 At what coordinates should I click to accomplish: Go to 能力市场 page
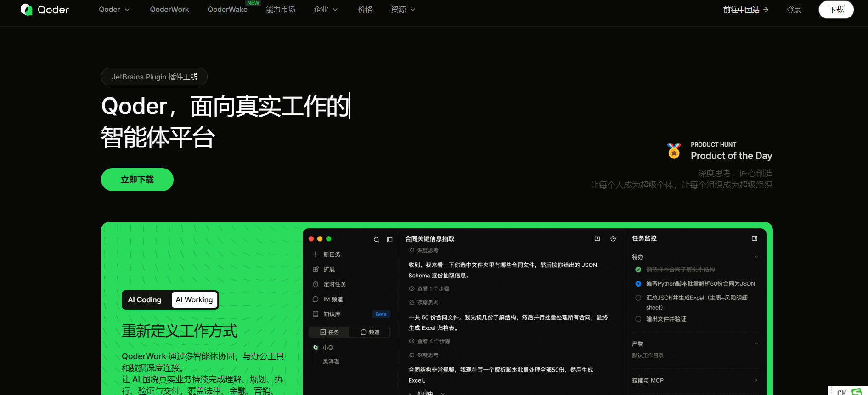(281, 10)
